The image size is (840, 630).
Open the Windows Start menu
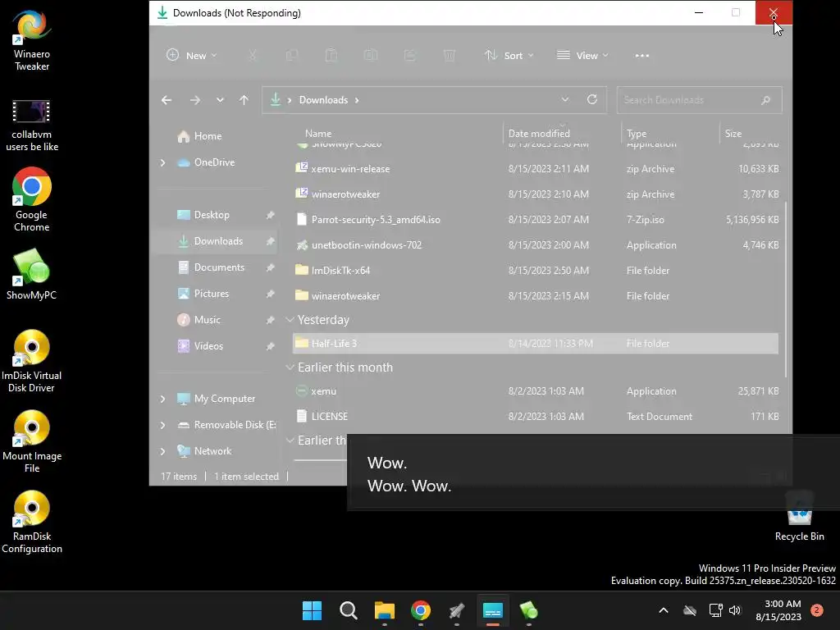click(x=312, y=610)
